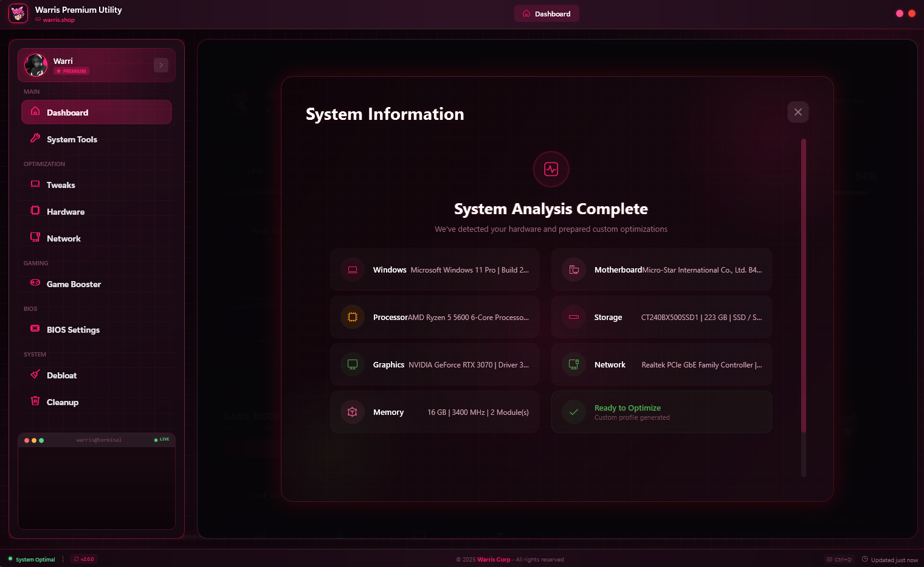Select the System Tools wrench icon
The image size is (924, 567).
click(x=36, y=139)
